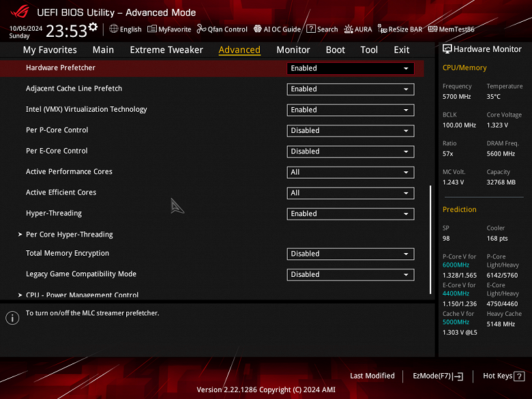532x399 pixels.
Task: Click the globe language icon
Action: tap(114, 29)
